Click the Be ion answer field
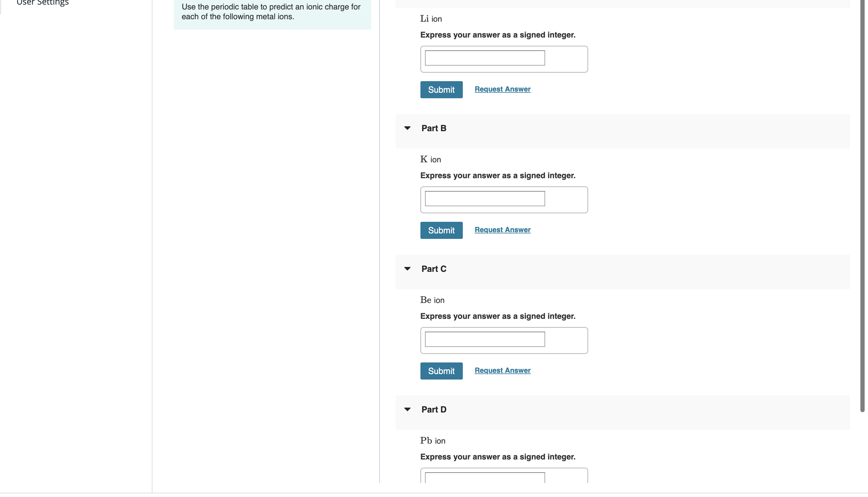Image resolution: width=868 pixels, height=497 pixels. [485, 339]
